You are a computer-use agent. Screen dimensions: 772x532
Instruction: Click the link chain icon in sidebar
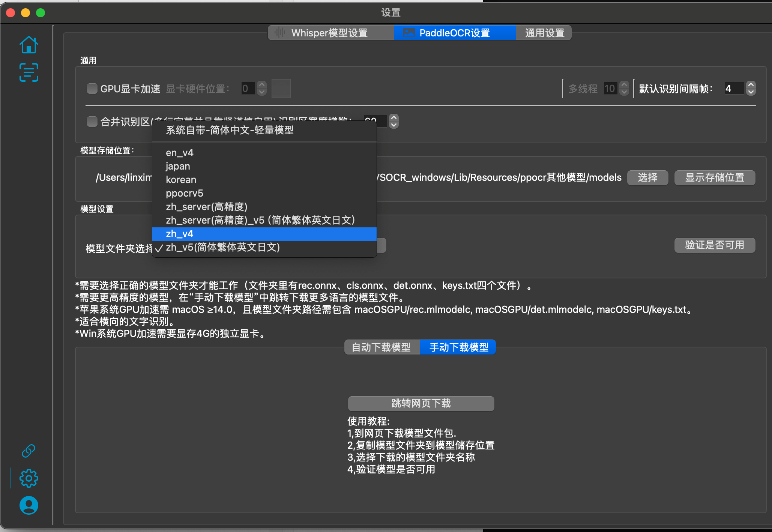pyautogui.click(x=29, y=451)
